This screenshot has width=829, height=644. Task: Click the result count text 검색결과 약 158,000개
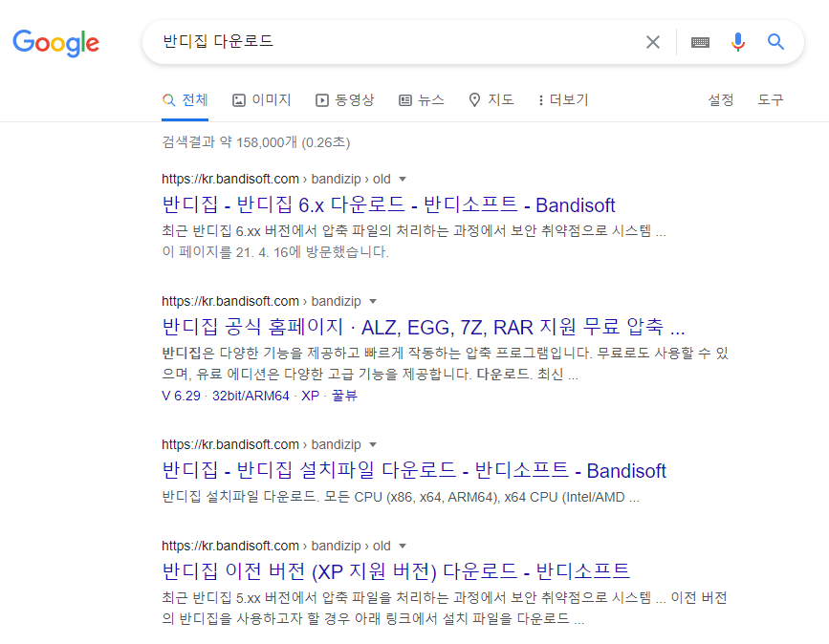click(x=256, y=142)
